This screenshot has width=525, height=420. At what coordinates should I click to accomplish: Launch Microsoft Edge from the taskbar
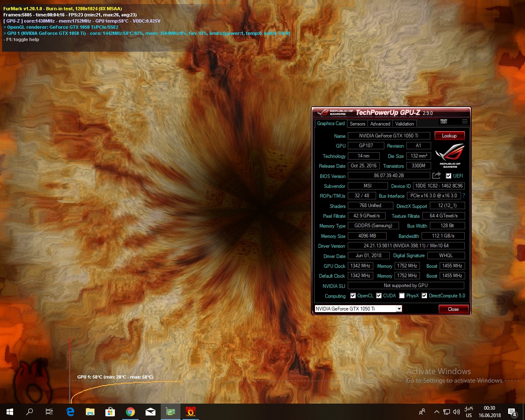click(x=70, y=412)
